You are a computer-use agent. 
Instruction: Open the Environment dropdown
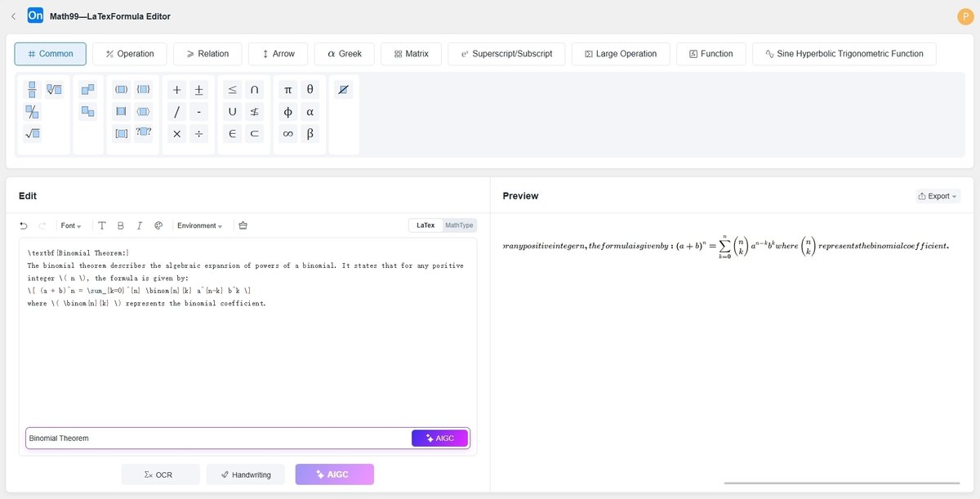click(197, 225)
